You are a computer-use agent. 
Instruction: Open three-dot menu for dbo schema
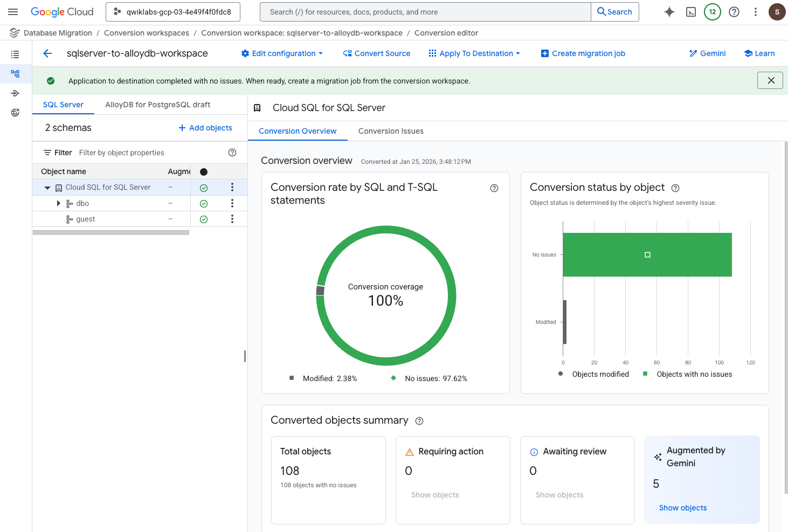click(232, 203)
